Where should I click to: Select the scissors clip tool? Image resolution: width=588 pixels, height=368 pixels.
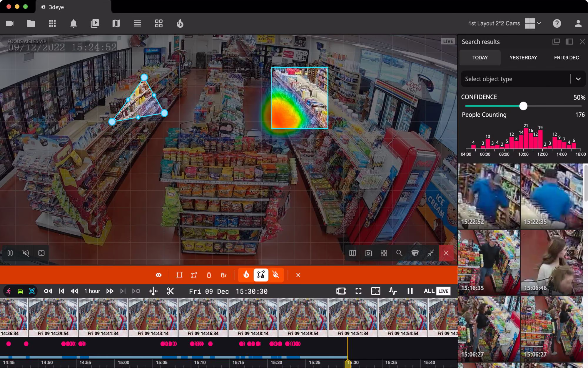pyautogui.click(x=170, y=291)
